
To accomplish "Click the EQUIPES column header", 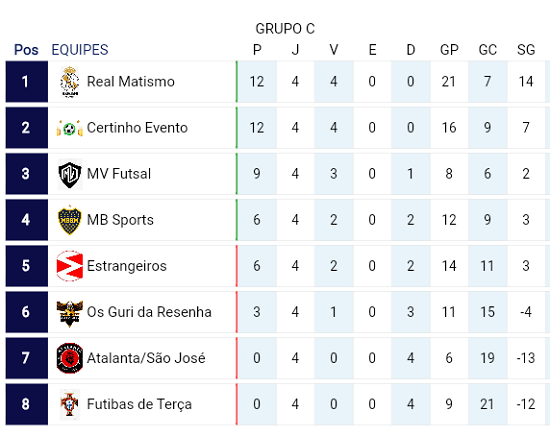I will tap(80, 50).
